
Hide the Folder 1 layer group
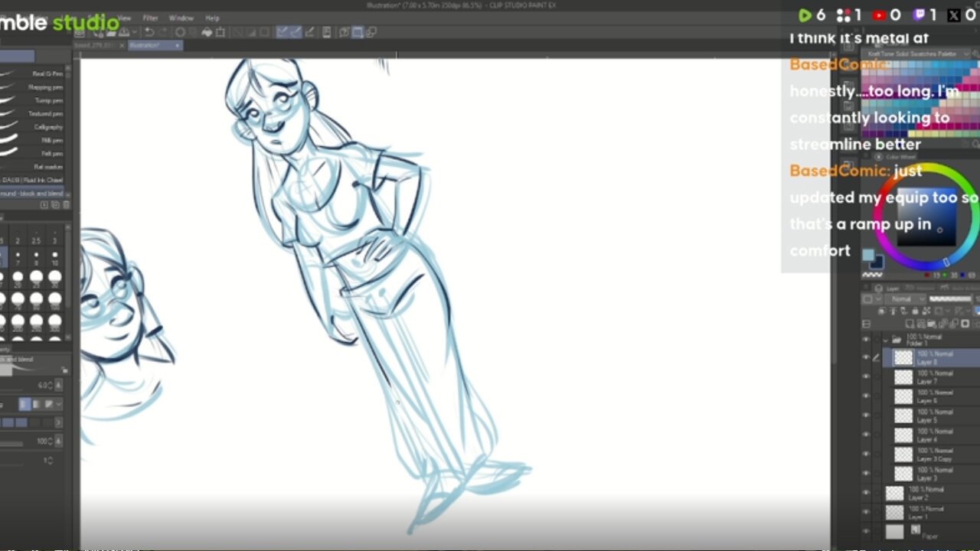click(866, 339)
